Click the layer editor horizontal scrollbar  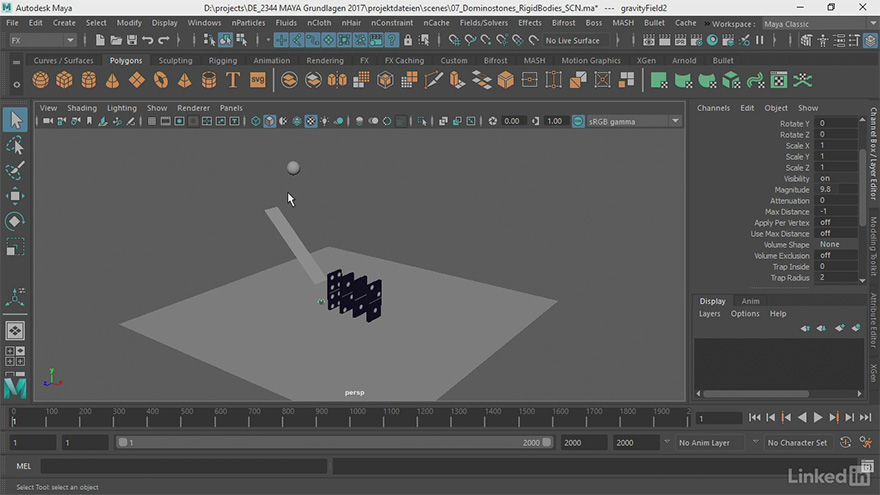pyautogui.click(x=756, y=393)
